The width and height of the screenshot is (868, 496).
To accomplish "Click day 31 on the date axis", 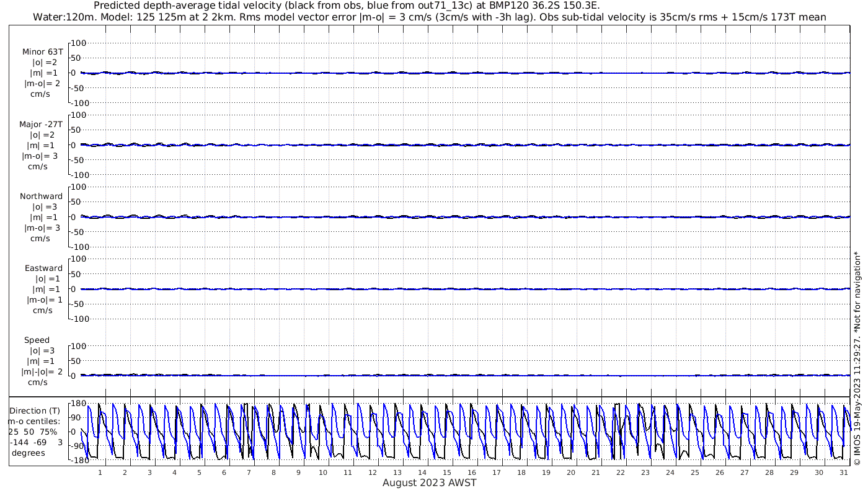I will pos(844,472).
